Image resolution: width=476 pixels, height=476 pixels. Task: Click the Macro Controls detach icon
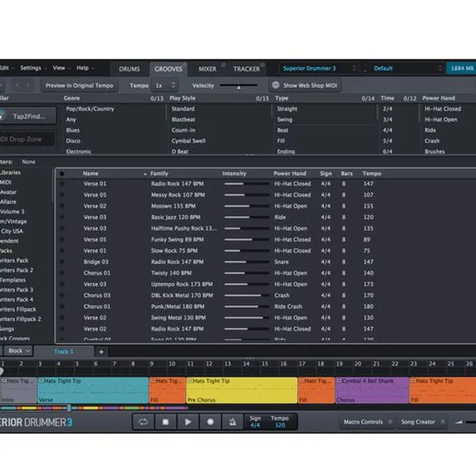[390, 422]
